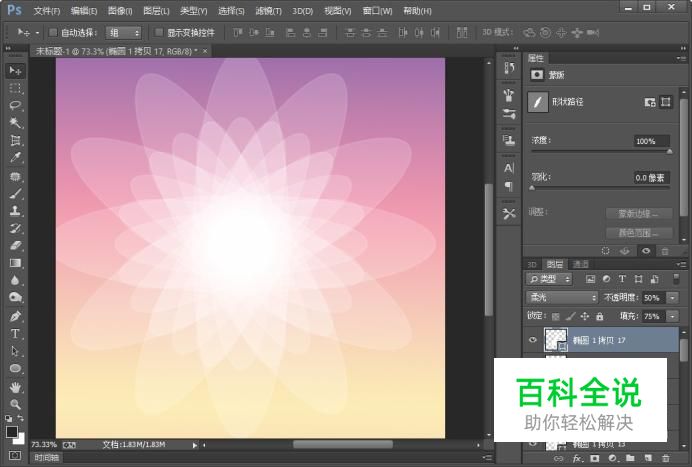Select the Dodge tool
The width and height of the screenshot is (692, 467).
(x=15, y=298)
